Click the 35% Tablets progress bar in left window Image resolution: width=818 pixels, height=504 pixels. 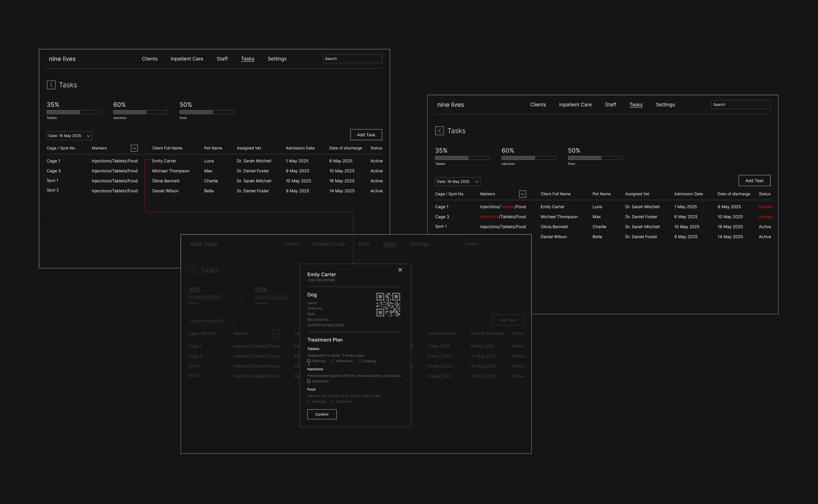(74, 112)
